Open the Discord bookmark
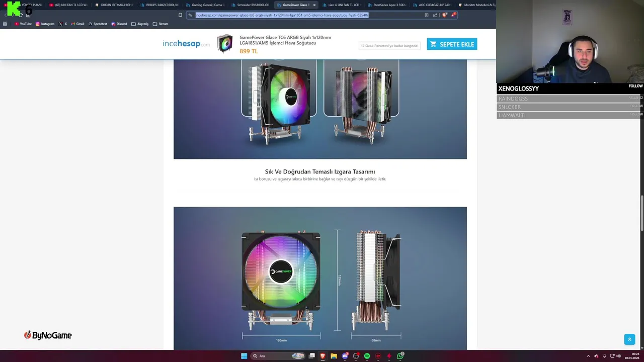This screenshot has width=644, height=362. pos(119,24)
